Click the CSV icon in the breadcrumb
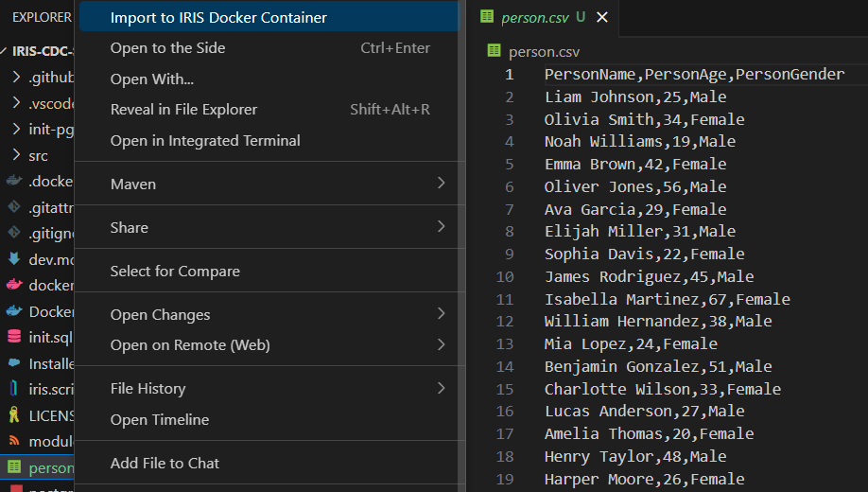 [494, 52]
